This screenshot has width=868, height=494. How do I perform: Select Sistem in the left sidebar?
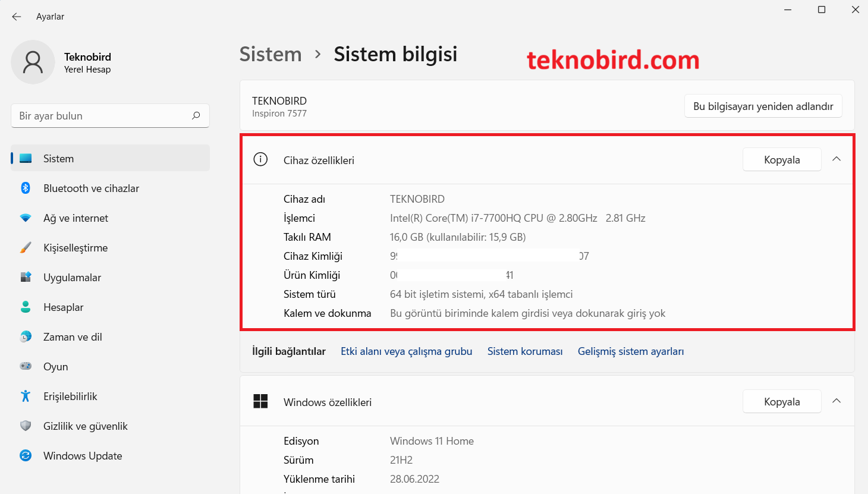tap(58, 158)
